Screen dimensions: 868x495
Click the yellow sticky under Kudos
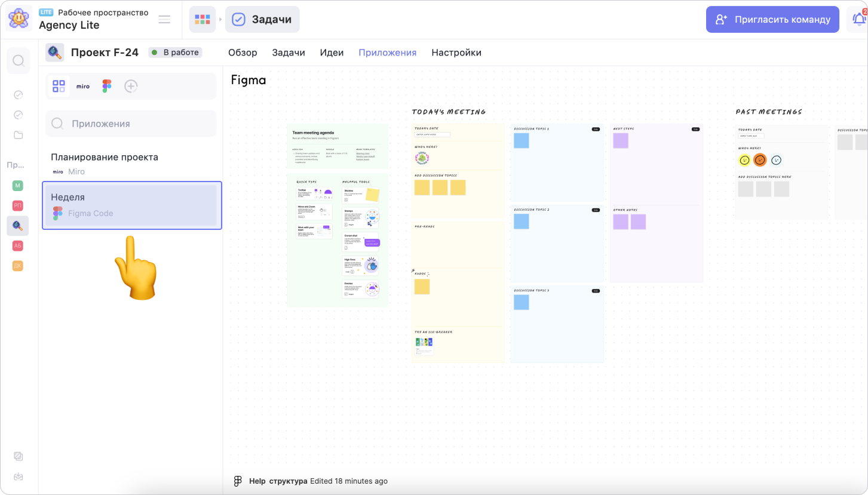coord(422,287)
